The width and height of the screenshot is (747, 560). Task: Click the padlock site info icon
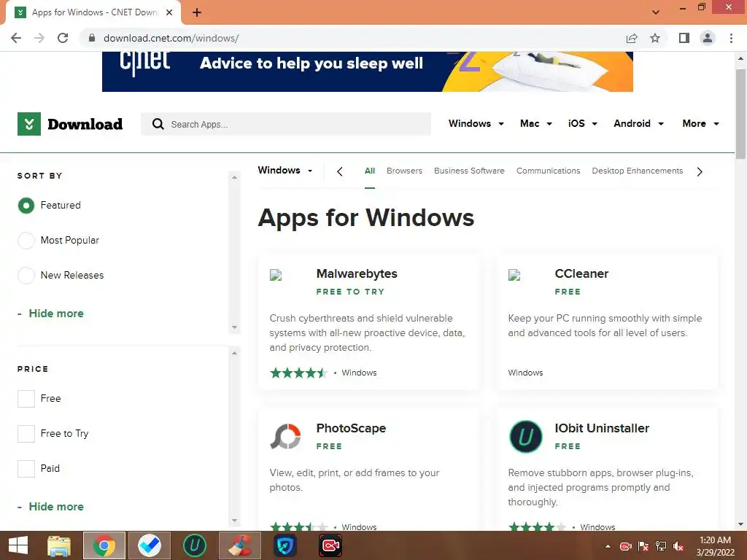(x=91, y=38)
